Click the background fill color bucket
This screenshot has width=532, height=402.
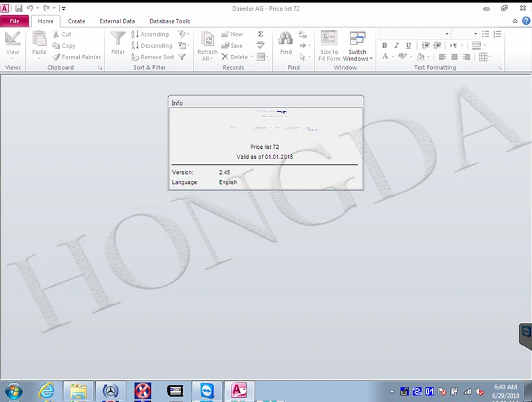click(x=421, y=56)
